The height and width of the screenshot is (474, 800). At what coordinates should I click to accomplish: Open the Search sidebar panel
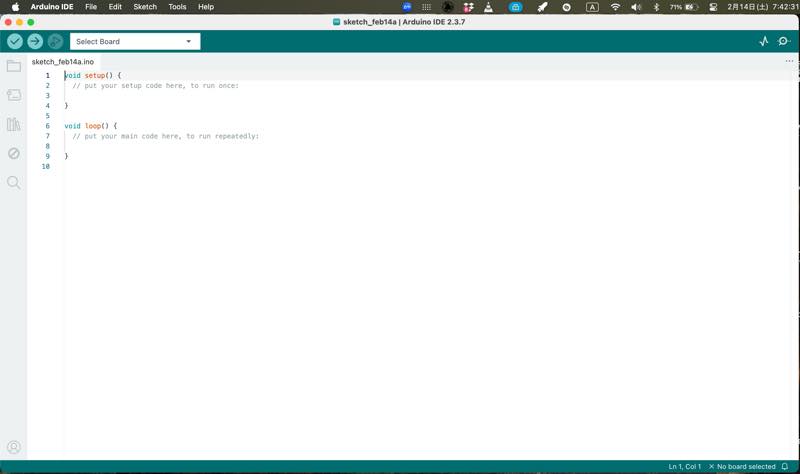click(x=14, y=182)
